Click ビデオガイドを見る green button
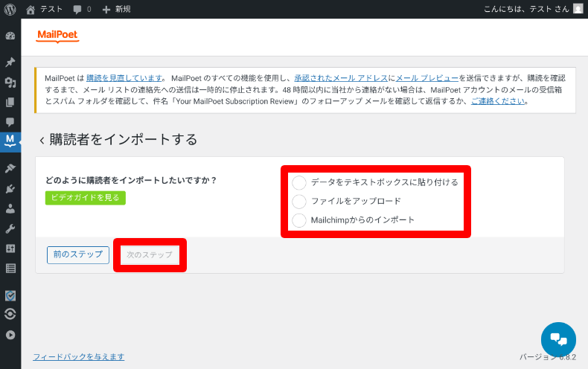Viewport: 588px width, 369px height. click(86, 198)
